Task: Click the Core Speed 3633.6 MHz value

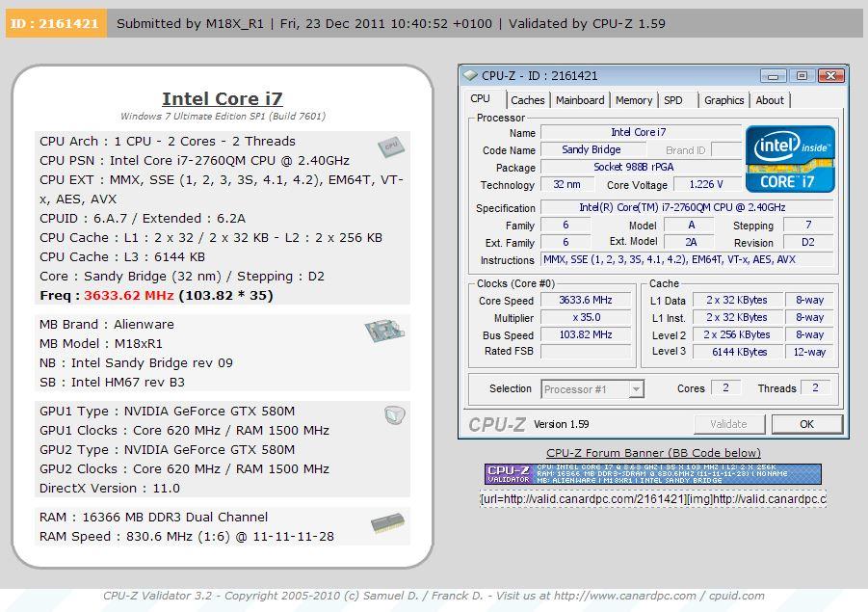Action: pyautogui.click(x=586, y=300)
